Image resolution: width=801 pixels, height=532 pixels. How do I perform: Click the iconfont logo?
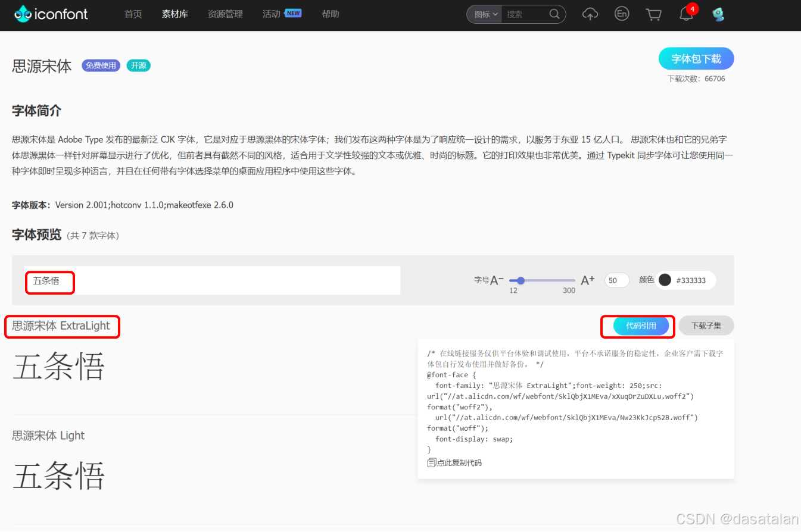coord(51,13)
